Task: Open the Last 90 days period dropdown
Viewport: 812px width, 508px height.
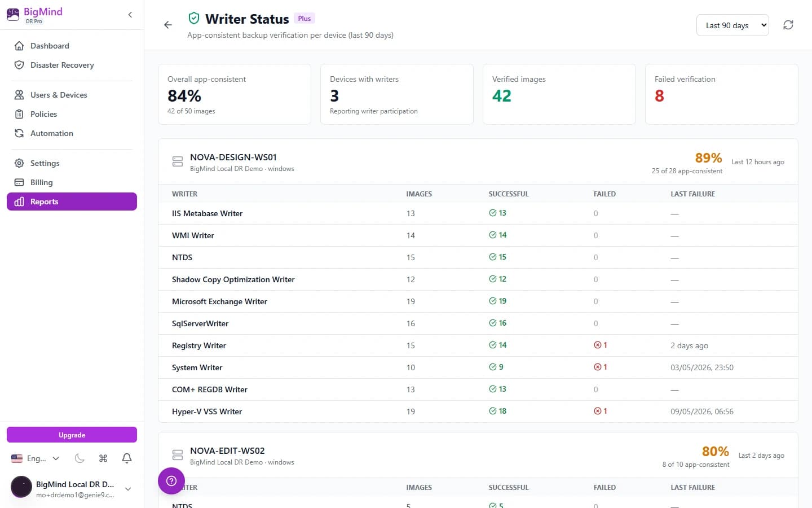Action: [732, 25]
